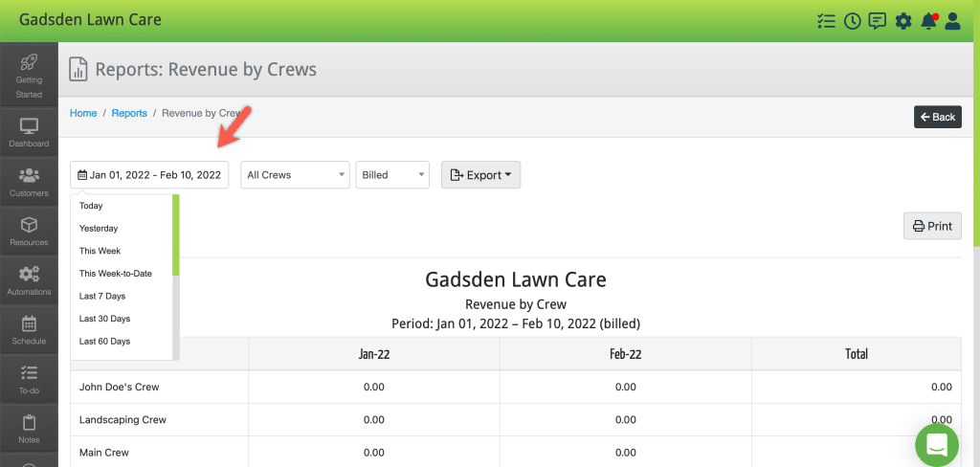Click Gadsden Lawn Care header title
Screen dimensions: 980x467
click(x=90, y=19)
